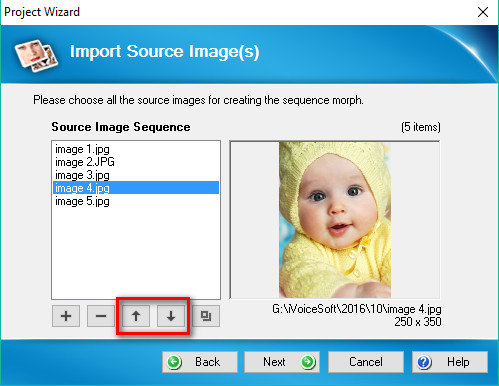The height and width of the screenshot is (386, 499).
Task: Select image 2.JPG in the list
Action: 136,162
